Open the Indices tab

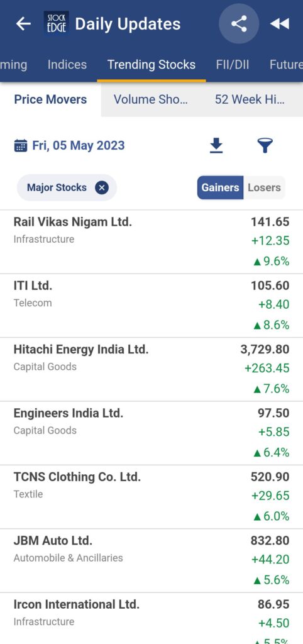(67, 65)
